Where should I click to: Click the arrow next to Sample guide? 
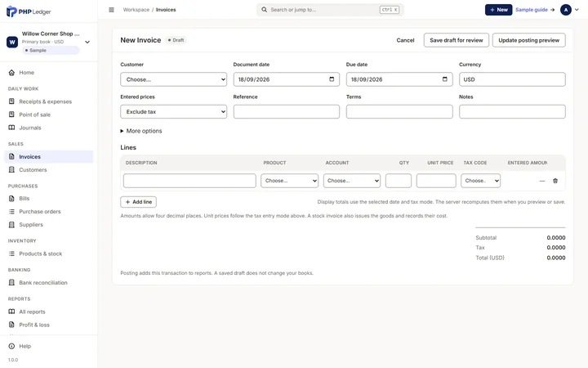point(552,10)
